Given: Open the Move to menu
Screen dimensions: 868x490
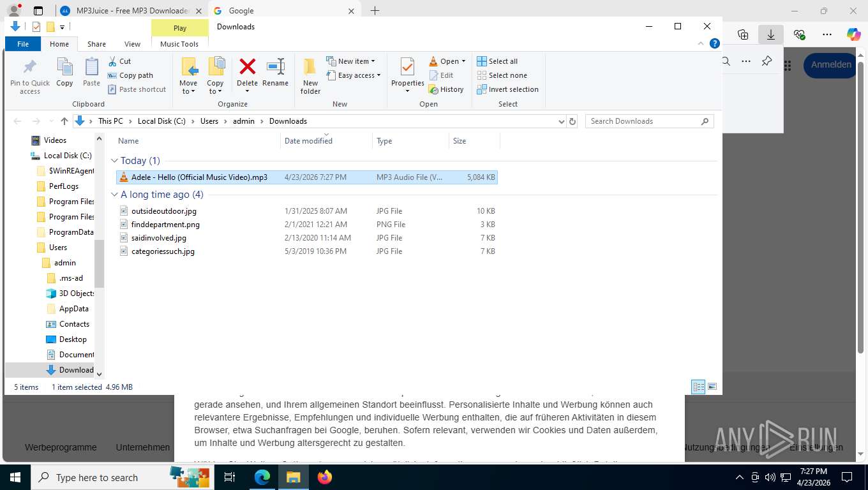Looking at the screenshot, I should click(x=188, y=76).
